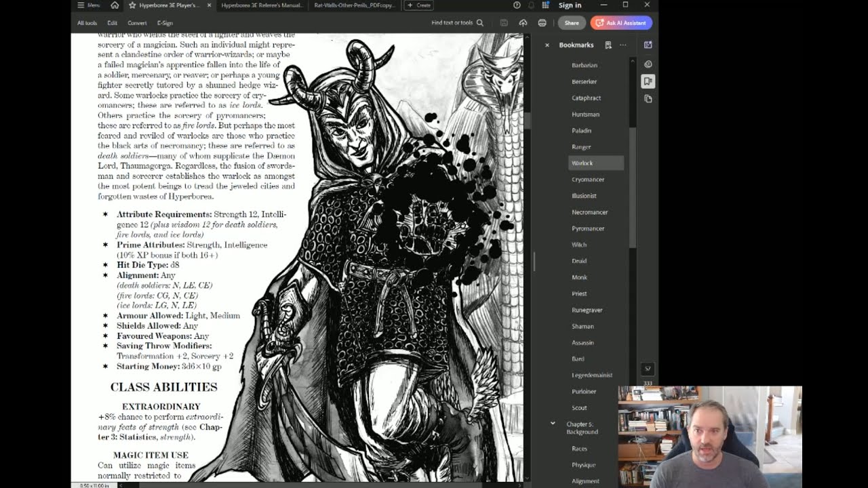The width and height of the screenshot is (868, 488).
Task: Click the current page number box 57
Action: click(x=648, y=369)
